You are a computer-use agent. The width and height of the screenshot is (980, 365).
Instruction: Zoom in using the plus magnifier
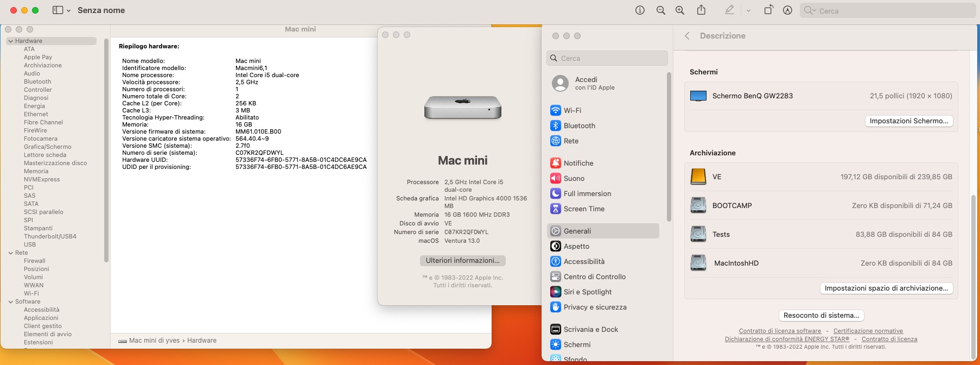[680, 10]
